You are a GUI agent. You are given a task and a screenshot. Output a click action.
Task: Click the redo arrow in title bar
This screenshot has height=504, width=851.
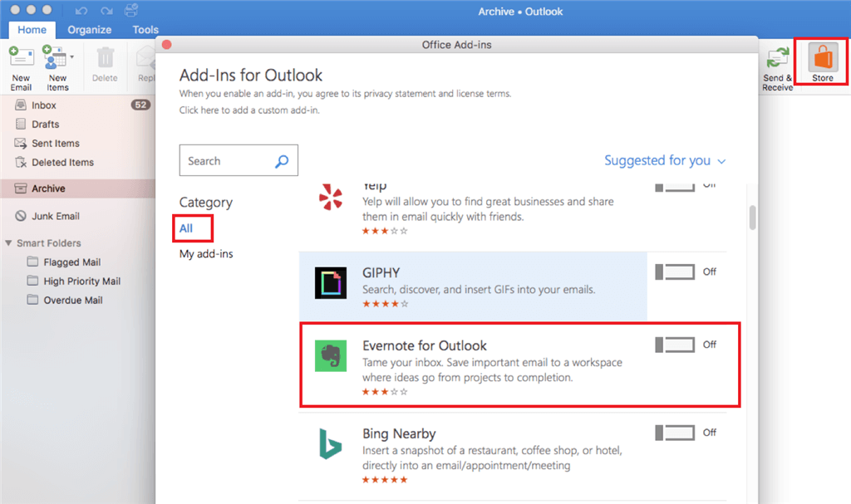106,11
